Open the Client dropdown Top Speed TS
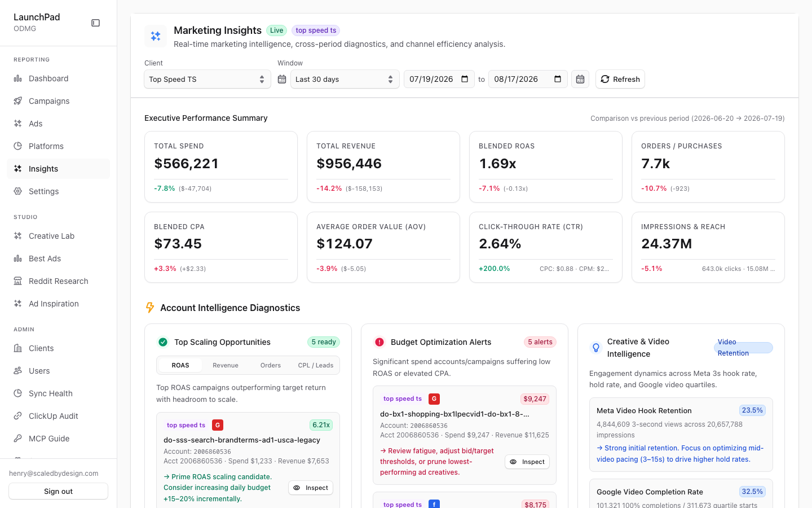Viewport: 812px width, 508px height. (208, 79)
